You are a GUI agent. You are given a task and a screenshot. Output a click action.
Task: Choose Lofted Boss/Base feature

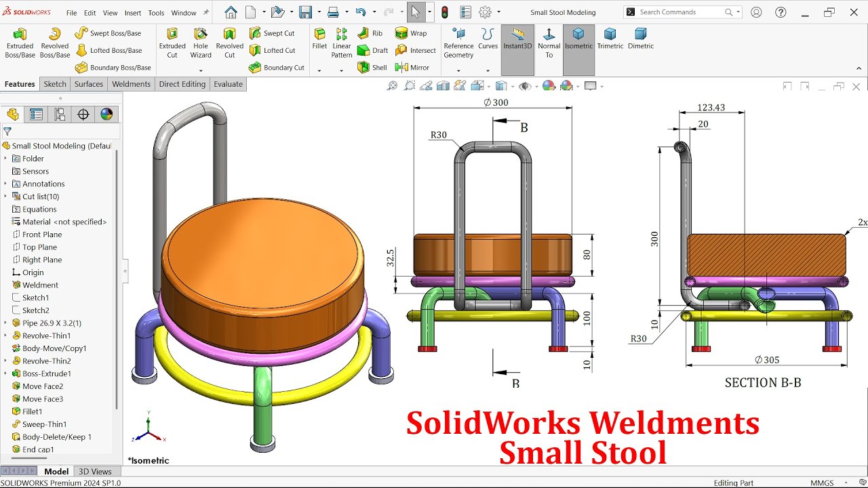click(x=108, y=50)
